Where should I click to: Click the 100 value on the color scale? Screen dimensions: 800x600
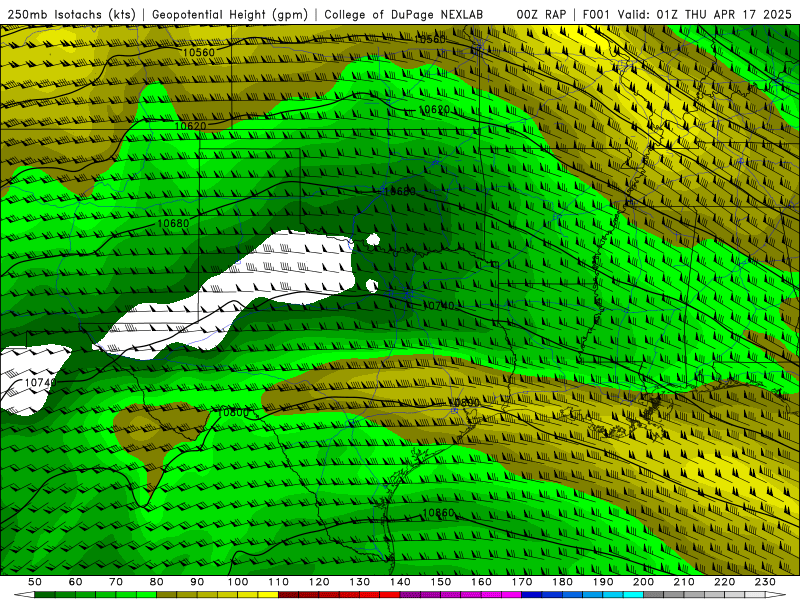tap(238, 582)
